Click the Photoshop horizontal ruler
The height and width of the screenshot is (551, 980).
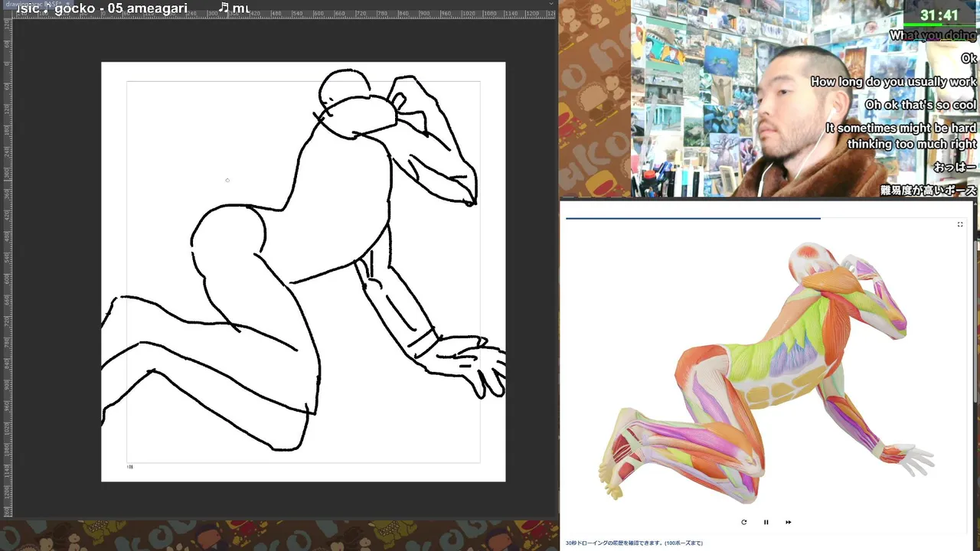click(x=285, y=14)
